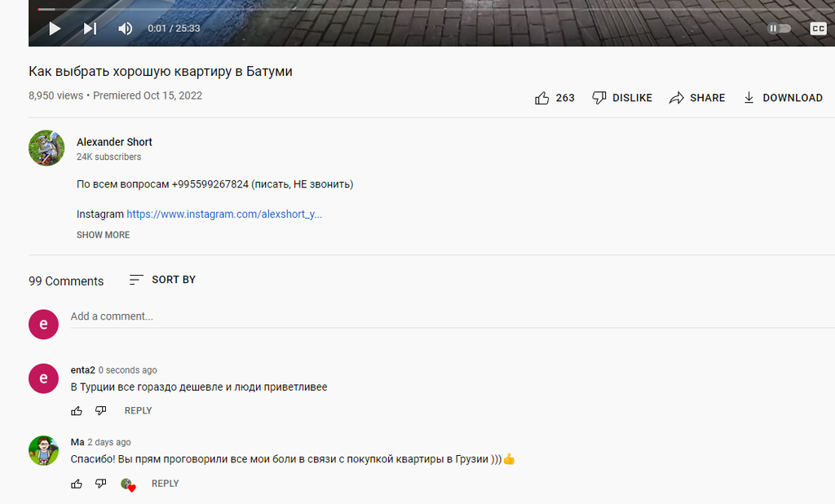
Task: Click the '24K subscribers' text
Action: 108,157
